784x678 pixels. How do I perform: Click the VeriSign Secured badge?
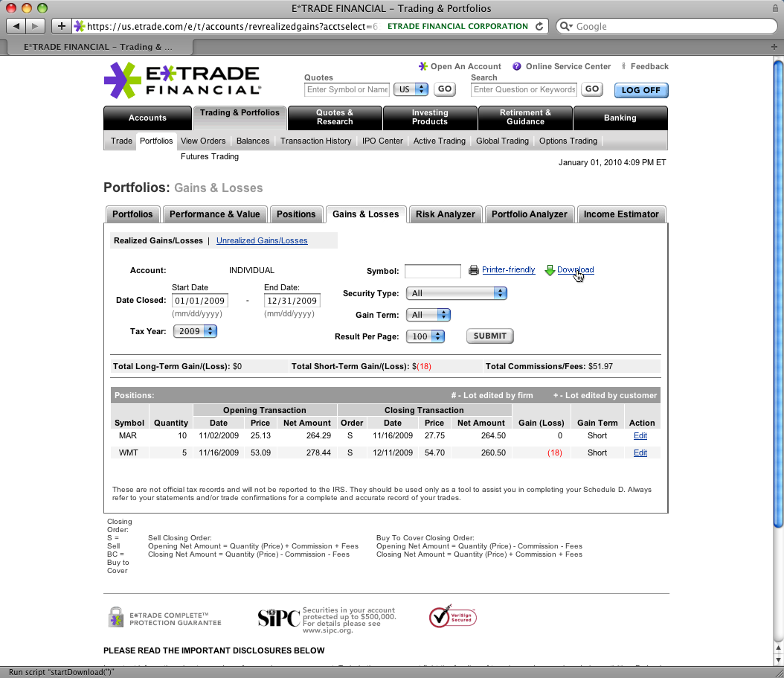point(452,616)
